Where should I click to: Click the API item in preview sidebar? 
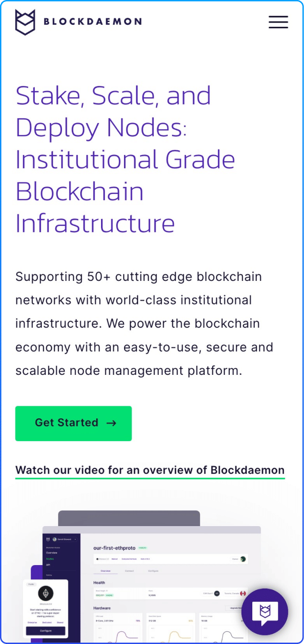pos(48,564)
